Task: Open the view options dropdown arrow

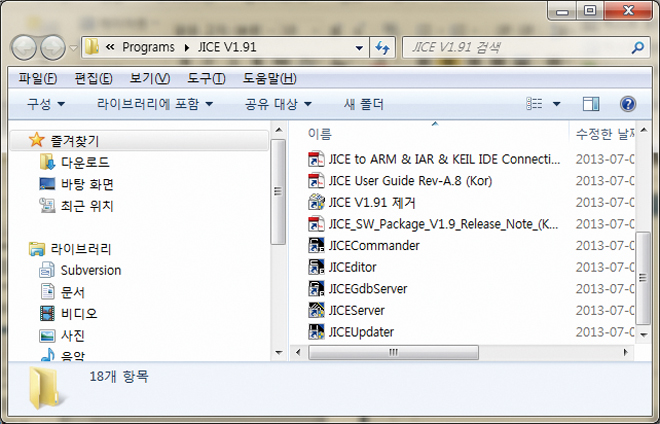Action: [x=556, y=104]
